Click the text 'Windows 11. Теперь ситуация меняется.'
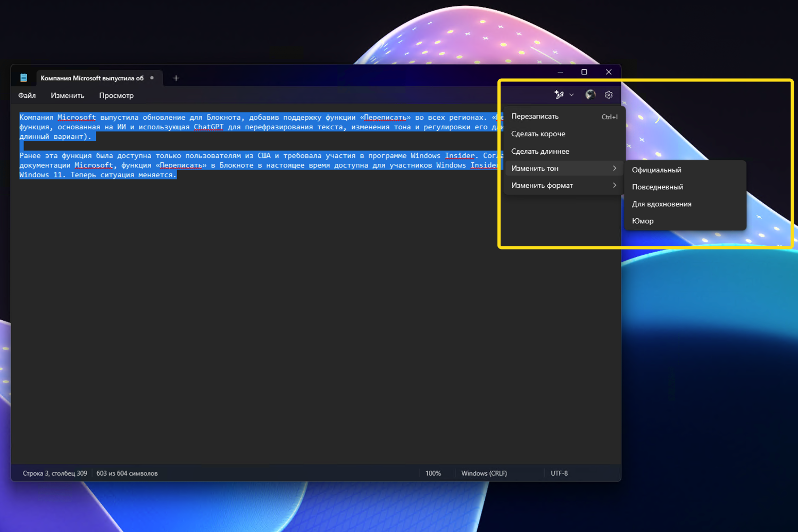The height and width of the screenshot is (532, 798). (x=98, y=175)
